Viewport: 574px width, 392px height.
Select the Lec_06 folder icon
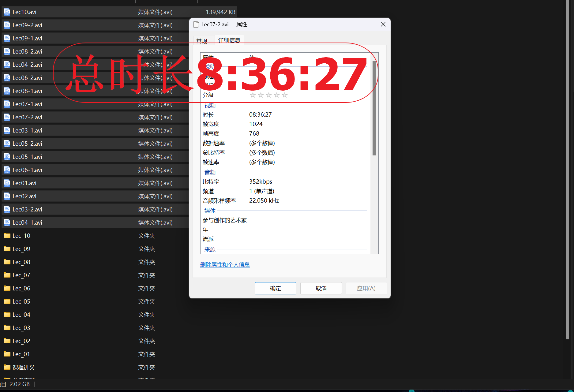[7, 288]
